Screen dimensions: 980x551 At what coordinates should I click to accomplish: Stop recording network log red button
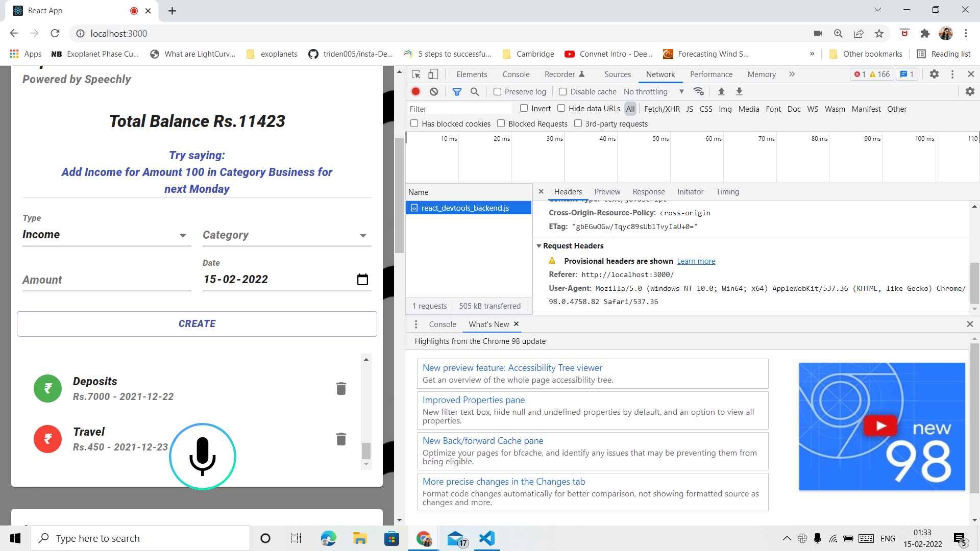click(x=415, y=91)
